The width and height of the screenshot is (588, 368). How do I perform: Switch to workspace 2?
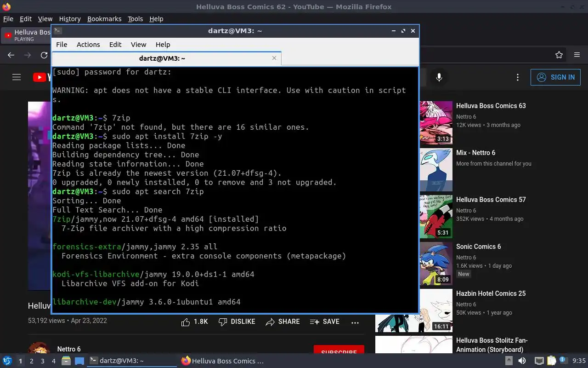(x=32, y=361)
